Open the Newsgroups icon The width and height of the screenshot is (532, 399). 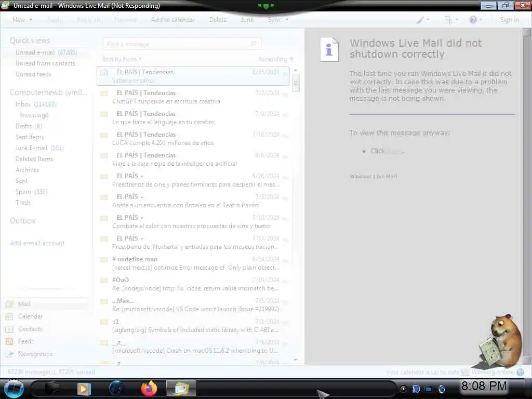[x=9, y=354]
